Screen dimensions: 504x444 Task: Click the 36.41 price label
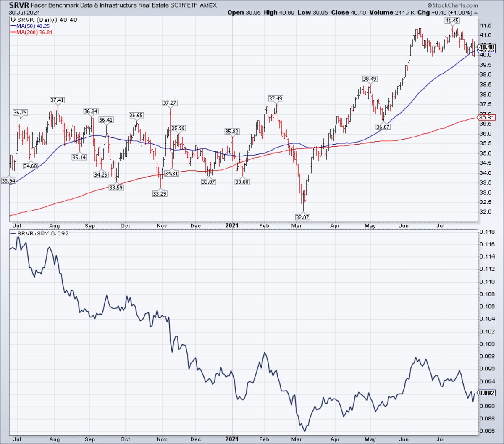pos(106,120)
